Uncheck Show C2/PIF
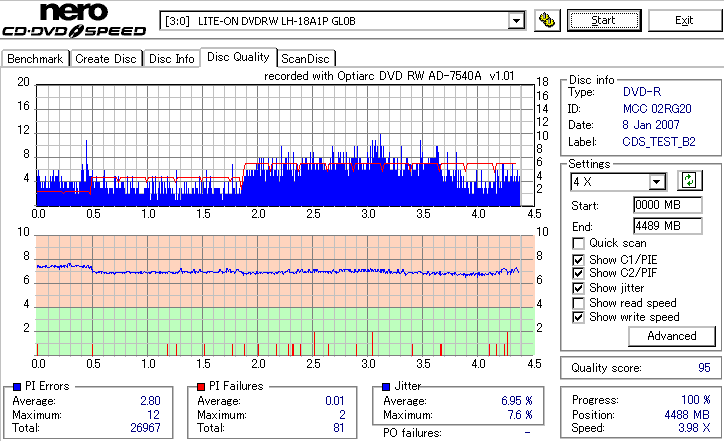Screen dimensions: 724x441 click(578, 273)
